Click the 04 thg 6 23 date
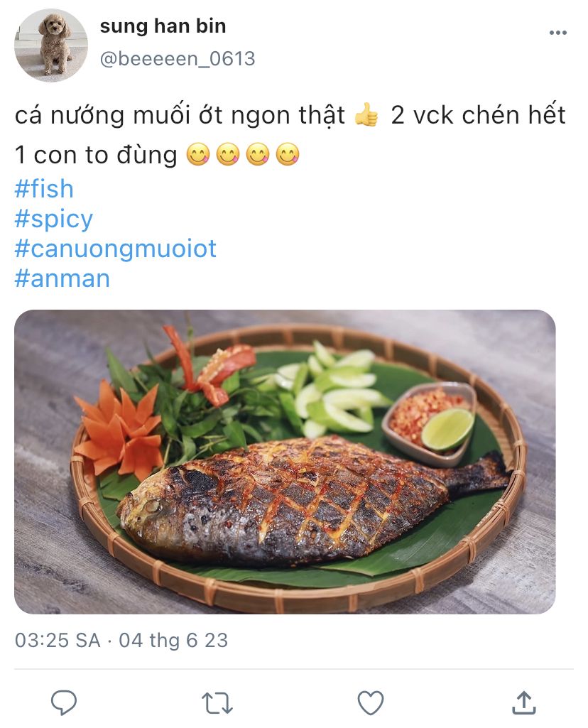 173,640
